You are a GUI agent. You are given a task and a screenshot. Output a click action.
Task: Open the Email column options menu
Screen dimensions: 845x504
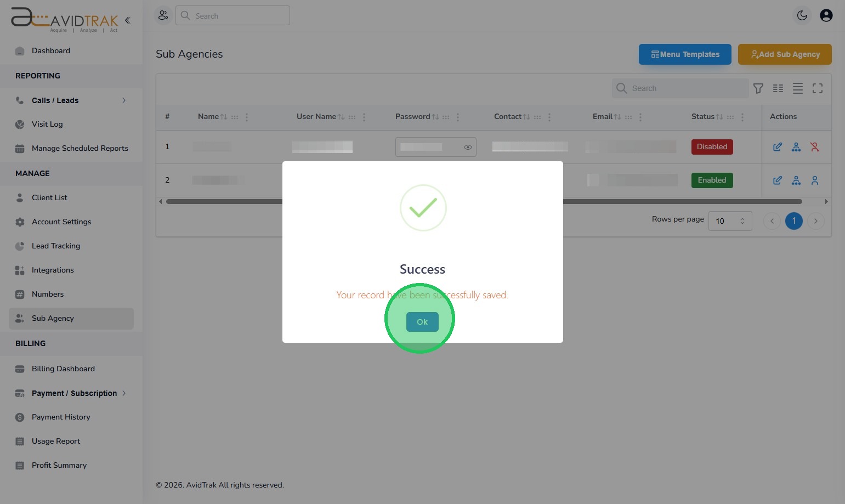[640, 117]
